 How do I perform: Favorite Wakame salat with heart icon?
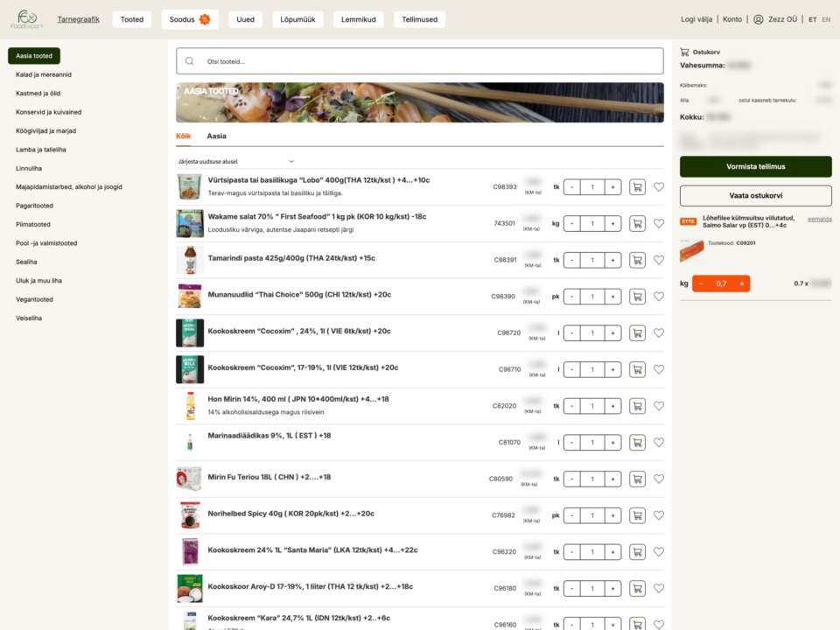pyautogui.click(x=659, y=223)
